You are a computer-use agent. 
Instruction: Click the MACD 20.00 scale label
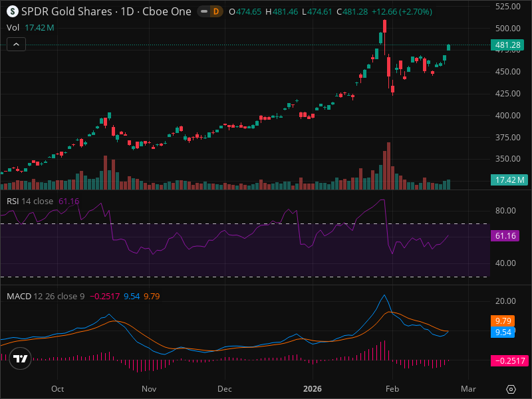[x=505, y=301]
